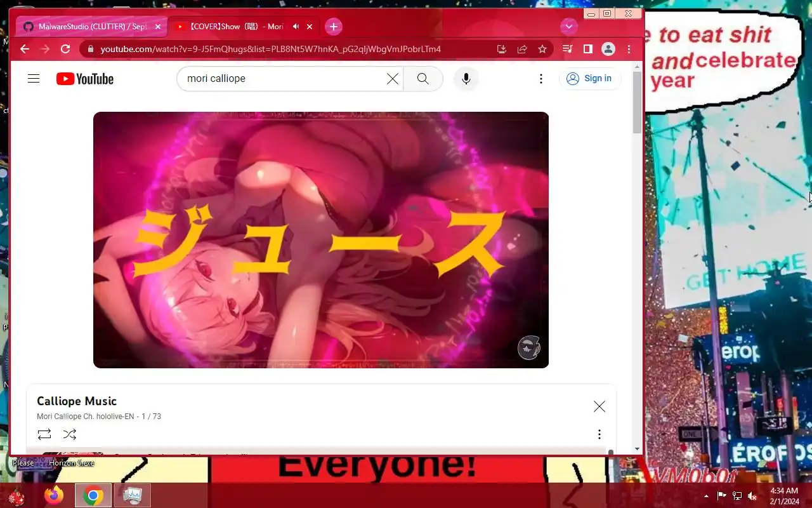Click the Start orb on taskbar
The image size is (812, 508).
16,496
